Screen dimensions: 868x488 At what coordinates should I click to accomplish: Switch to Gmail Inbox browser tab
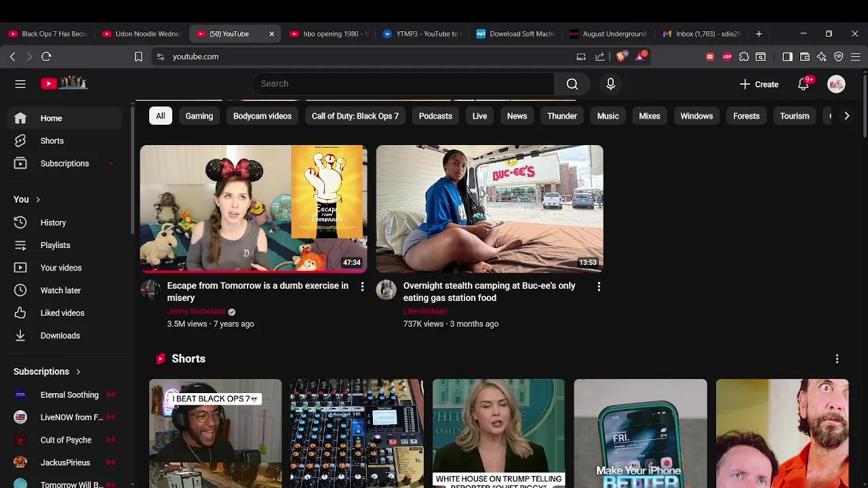tap(703, 34)
